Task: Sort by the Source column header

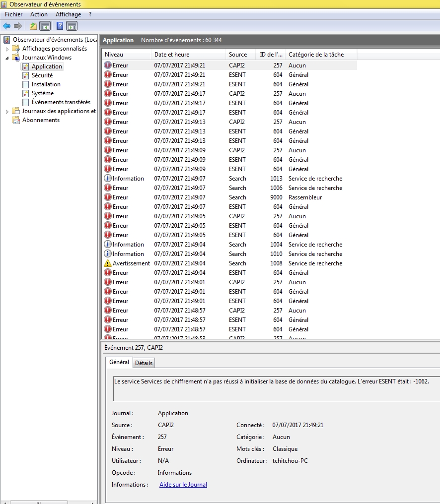Action: click(x=240, y=55)
